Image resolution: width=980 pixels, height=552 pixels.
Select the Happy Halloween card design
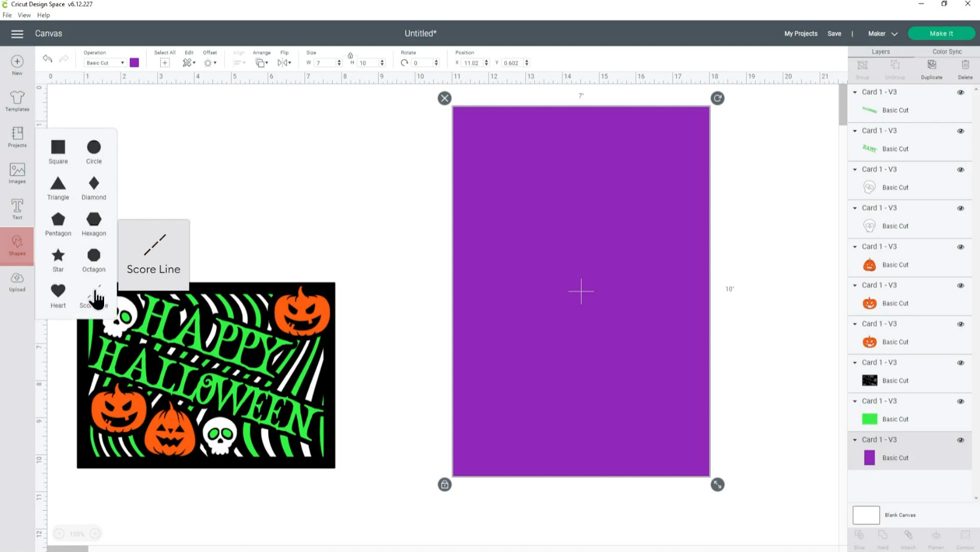click(206, 375)
